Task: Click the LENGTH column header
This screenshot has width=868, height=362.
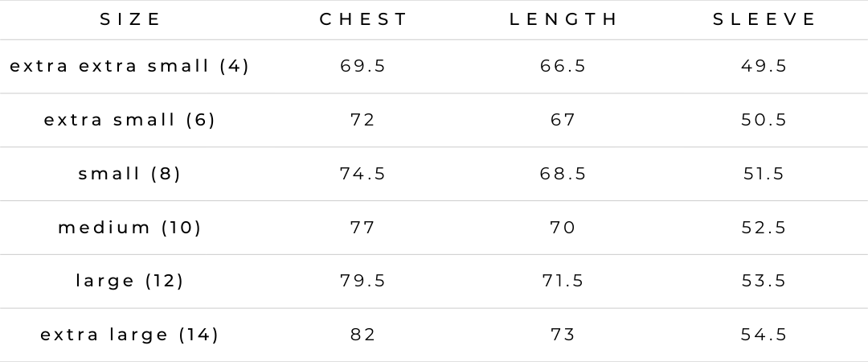Action: (564, 19)
